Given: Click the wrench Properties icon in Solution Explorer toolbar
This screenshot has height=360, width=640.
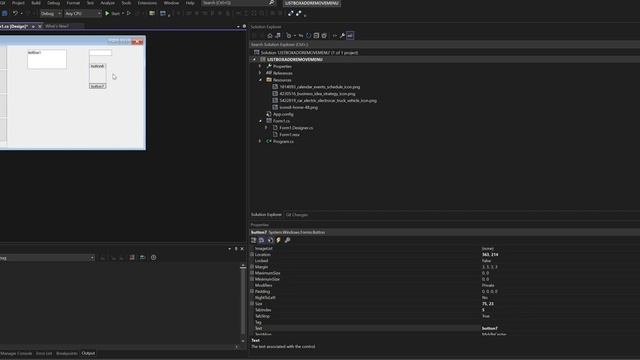Looking at the screenshot, I should click(x=342, y=36).
